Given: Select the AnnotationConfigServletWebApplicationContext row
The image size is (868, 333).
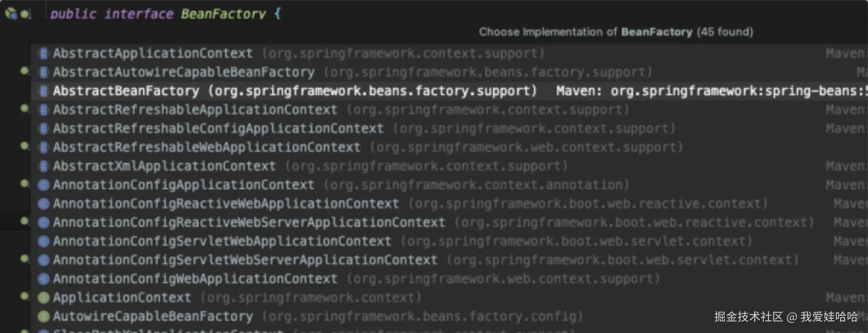Looking at the screenshot, I should (222, 241).
